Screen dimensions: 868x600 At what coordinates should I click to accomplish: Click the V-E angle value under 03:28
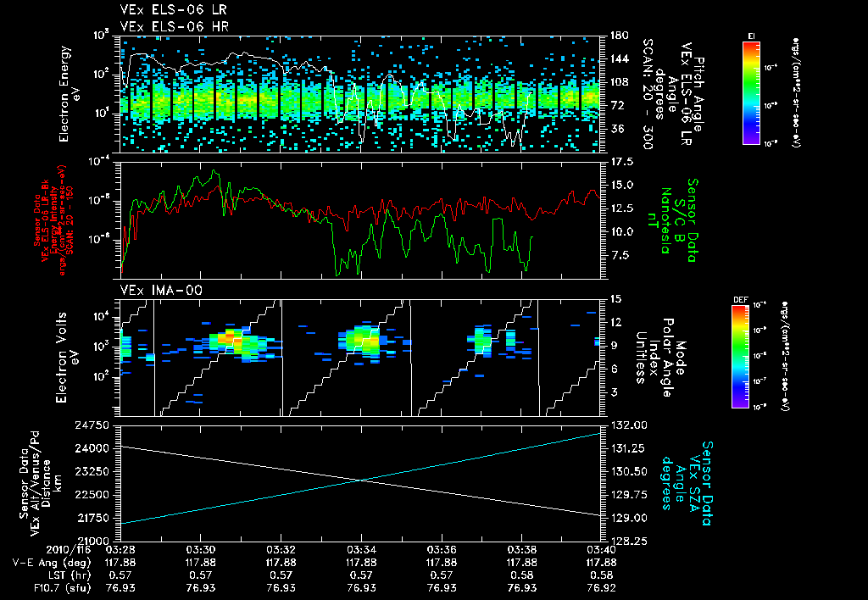pyautogui.click(x=120, y=563)
